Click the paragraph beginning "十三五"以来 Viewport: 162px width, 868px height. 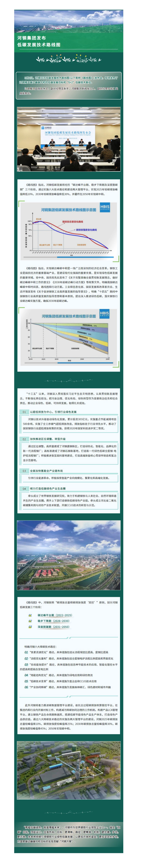coord(69,398)
